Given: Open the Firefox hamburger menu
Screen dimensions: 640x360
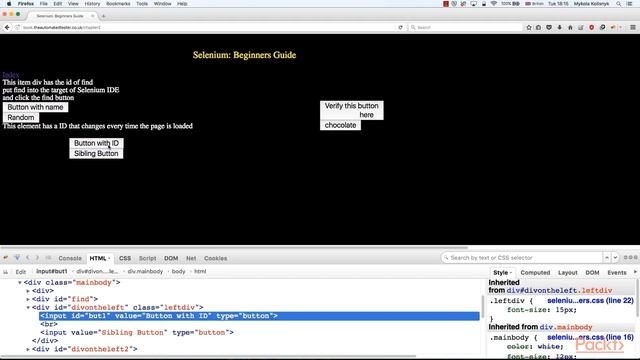Looking at the screenshot, I should coord(633,27).
